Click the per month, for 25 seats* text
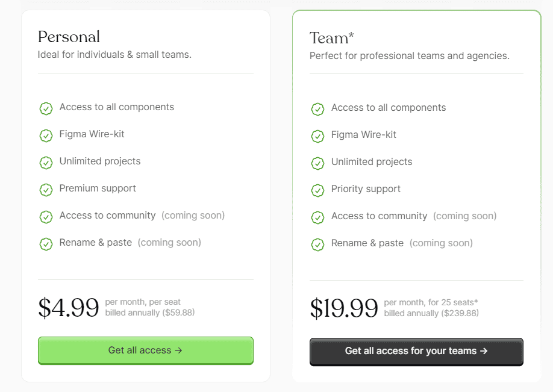The height and width of the screenshot is (392, 553). [x=431, y=303]
